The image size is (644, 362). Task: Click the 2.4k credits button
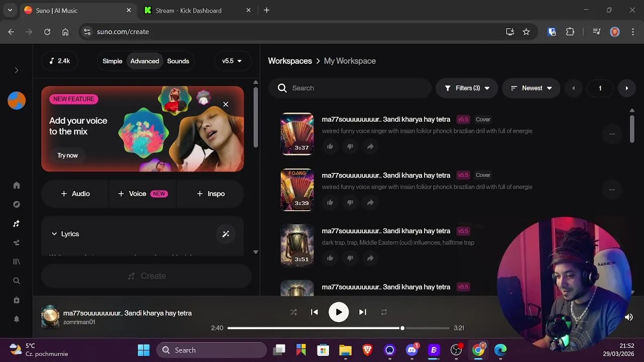(x=59, y=61)
